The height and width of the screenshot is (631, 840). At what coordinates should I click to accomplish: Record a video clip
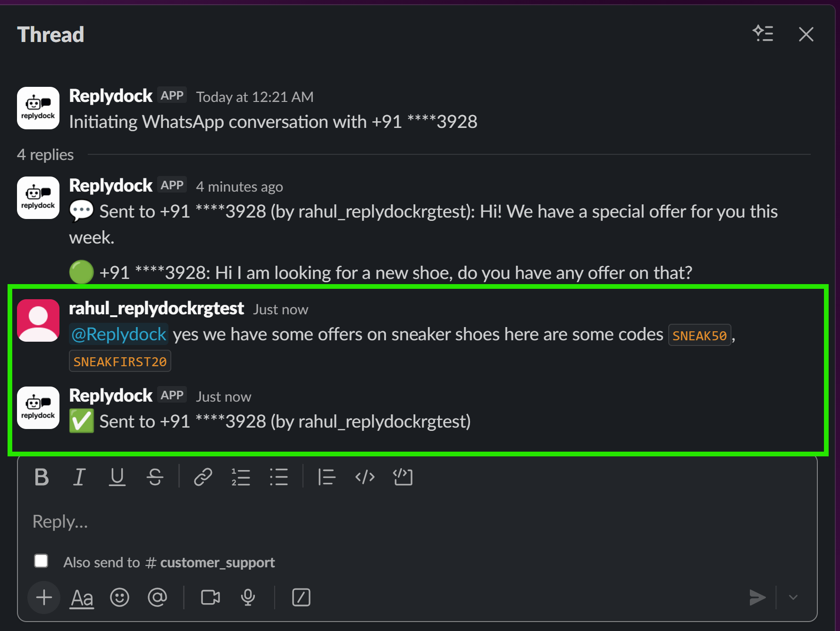click(x=210, y=597)
